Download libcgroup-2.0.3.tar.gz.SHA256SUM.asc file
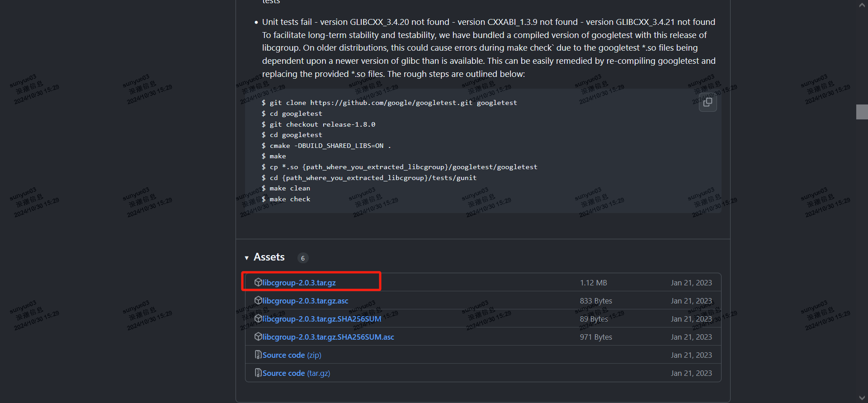 tap(328, 337)
